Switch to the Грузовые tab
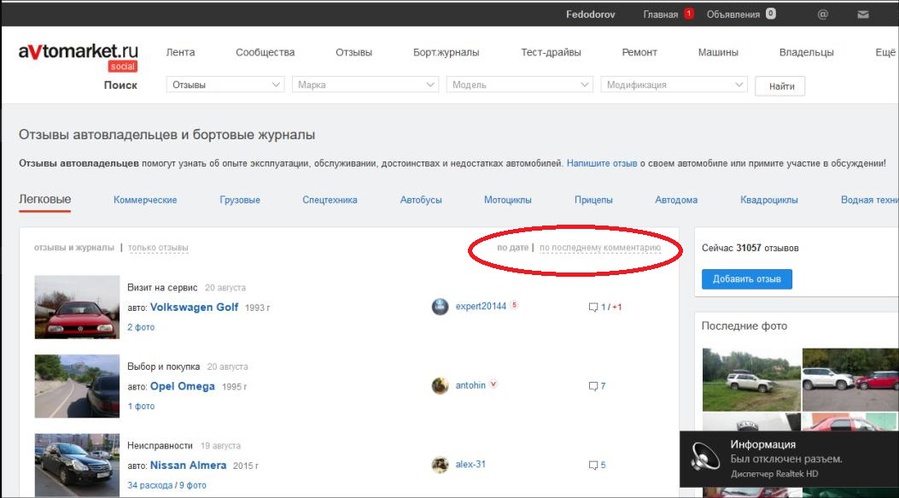This screenshot has height=498, width=899. click(240, 200)
